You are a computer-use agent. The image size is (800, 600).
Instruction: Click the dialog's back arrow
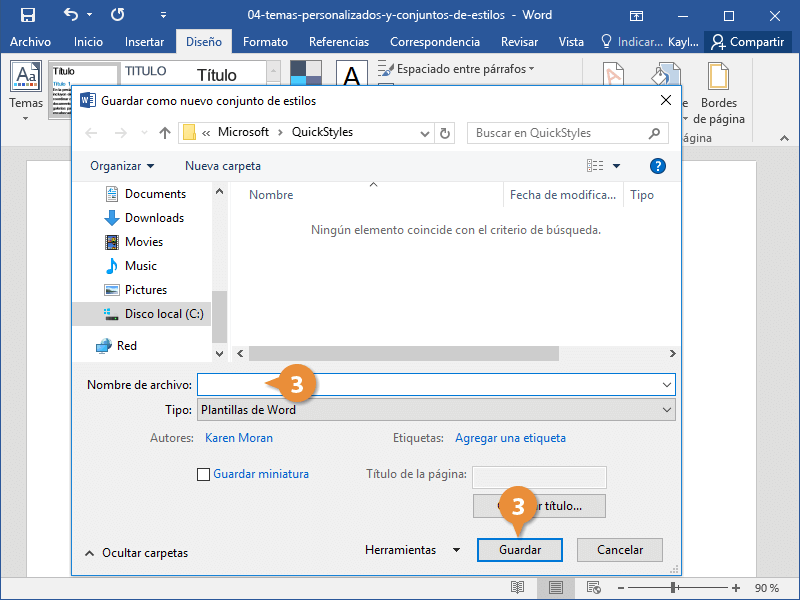click(x=91, y=133)
